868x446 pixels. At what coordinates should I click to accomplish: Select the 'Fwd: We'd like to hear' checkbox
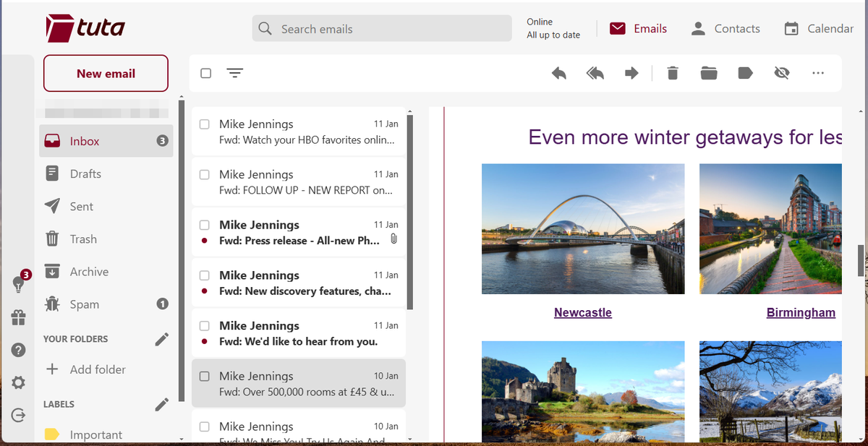click(x=205, y=325)
